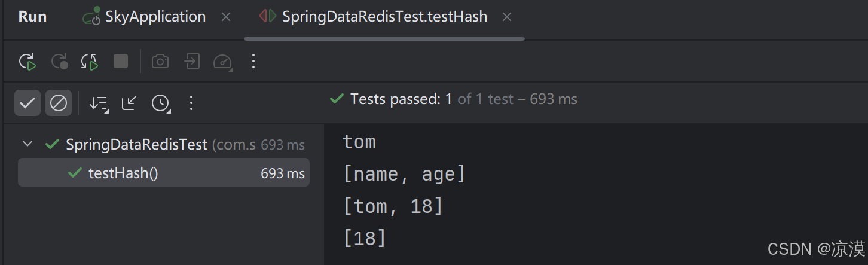Click the [name, age] console output line
This screenshot has width=868, height=265.
tap(404, 174)
